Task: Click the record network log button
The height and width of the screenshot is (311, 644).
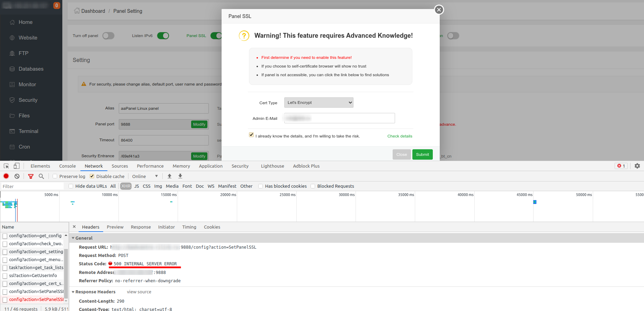Action: tap(6, 176)
